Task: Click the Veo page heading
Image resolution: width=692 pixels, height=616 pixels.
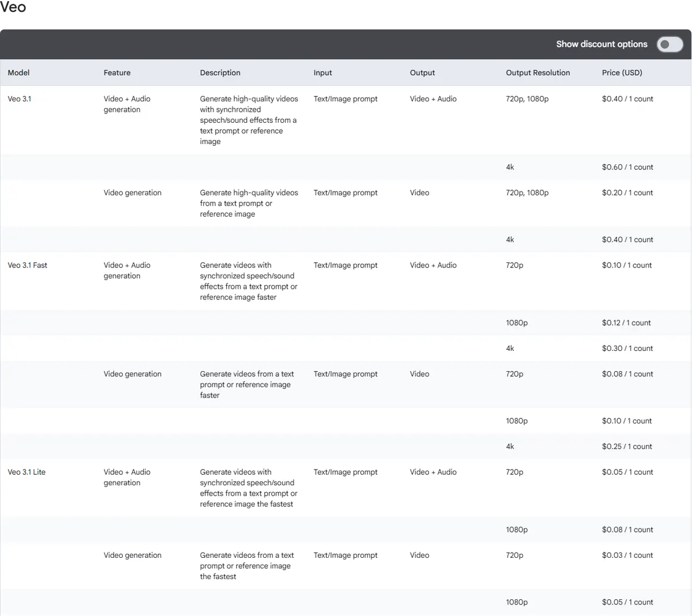Action: [13, 8]
